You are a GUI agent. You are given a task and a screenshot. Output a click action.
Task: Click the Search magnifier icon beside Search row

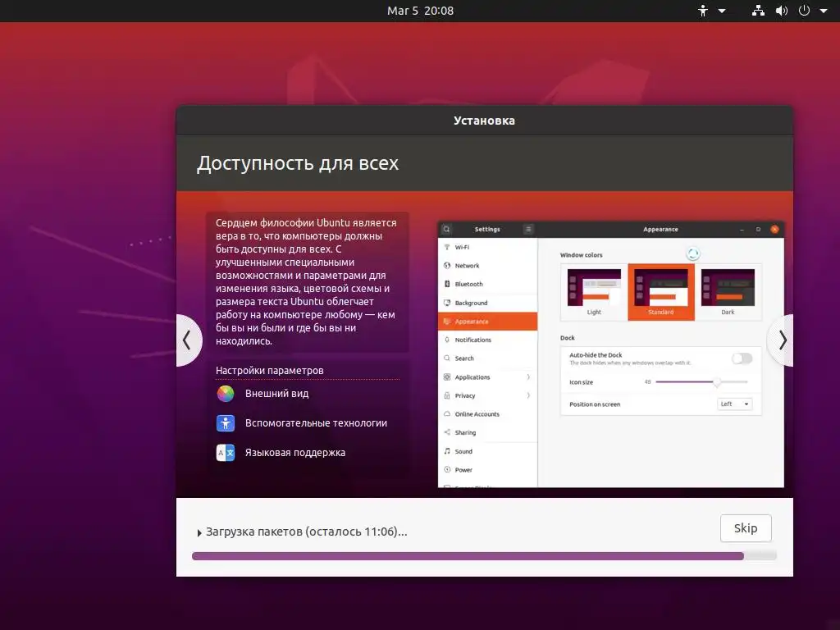(447, 358)
